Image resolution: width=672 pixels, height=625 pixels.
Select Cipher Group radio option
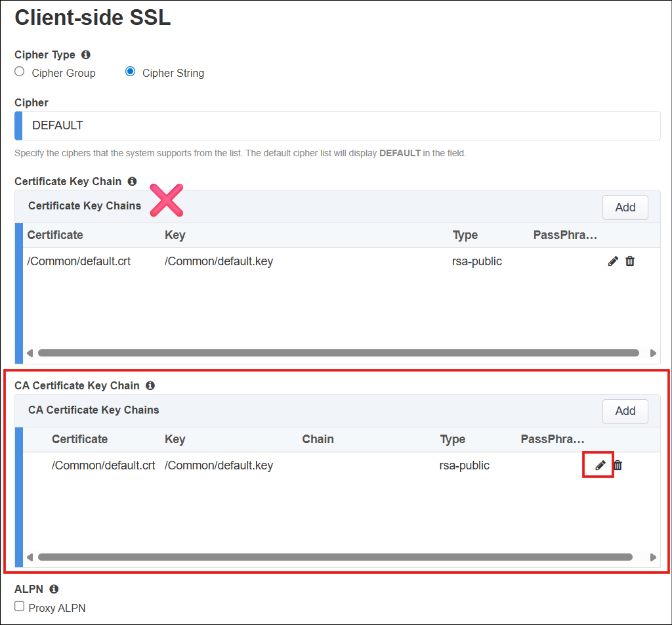click(x=19, y=72)
